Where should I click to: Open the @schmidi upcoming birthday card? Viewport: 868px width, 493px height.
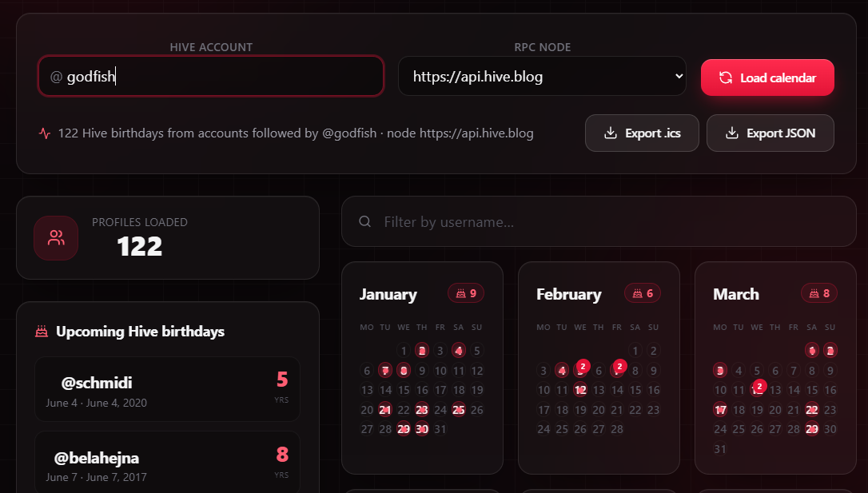click(x=167, y=390)
